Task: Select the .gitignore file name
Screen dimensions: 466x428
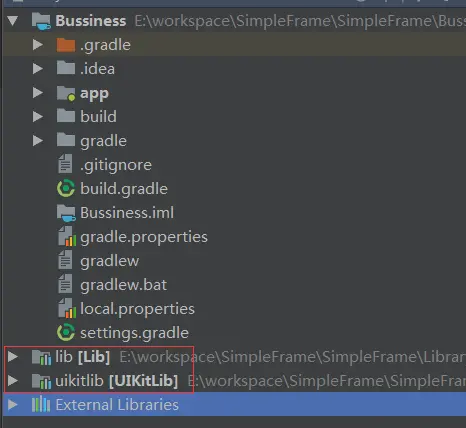Action: pyautogui.click(x=116, y=165)
